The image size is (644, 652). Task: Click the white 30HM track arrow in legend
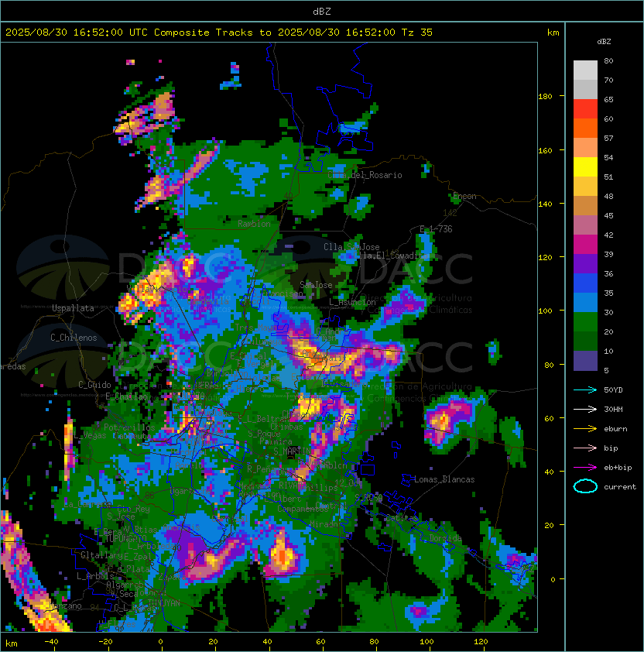click(x=585, y=409)
